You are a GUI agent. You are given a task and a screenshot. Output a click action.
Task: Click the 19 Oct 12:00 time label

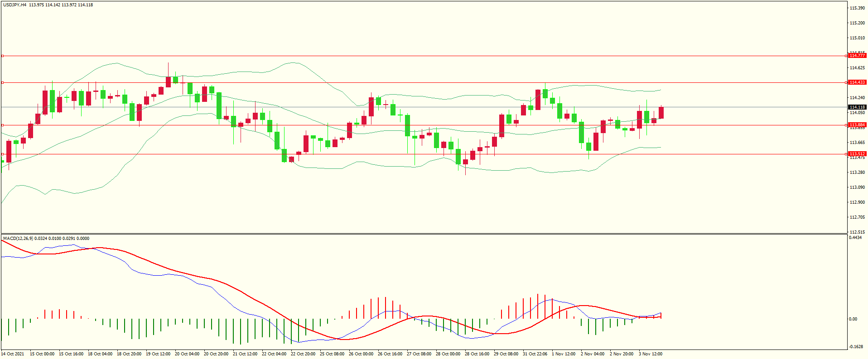point(158,354)
